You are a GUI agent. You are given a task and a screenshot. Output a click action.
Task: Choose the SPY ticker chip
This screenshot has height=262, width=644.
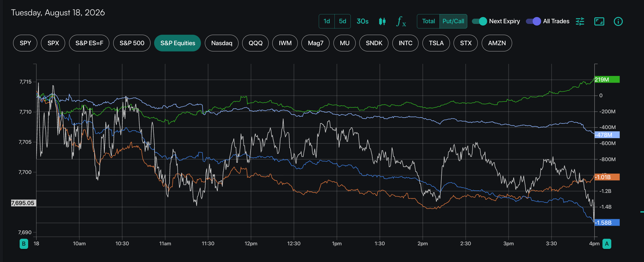25,43
